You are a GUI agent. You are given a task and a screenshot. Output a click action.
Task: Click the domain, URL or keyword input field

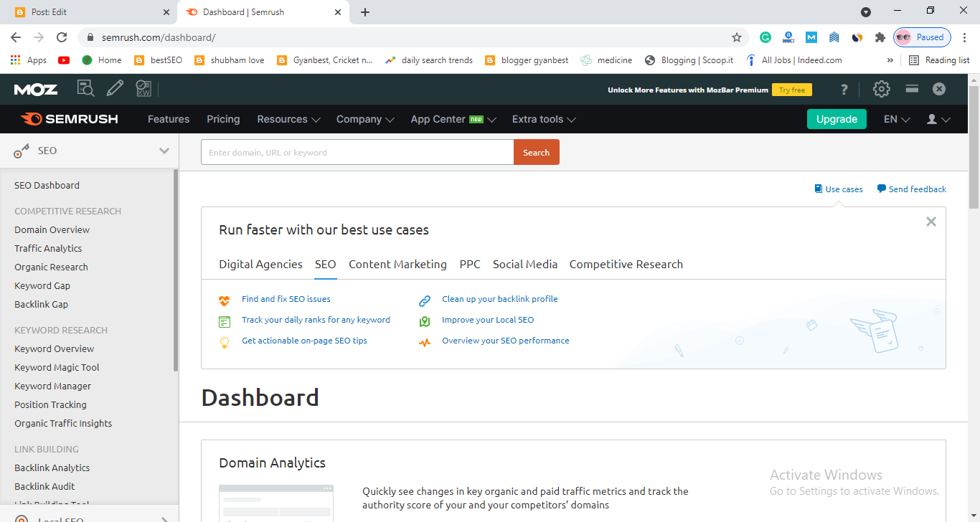click(357, 152)
